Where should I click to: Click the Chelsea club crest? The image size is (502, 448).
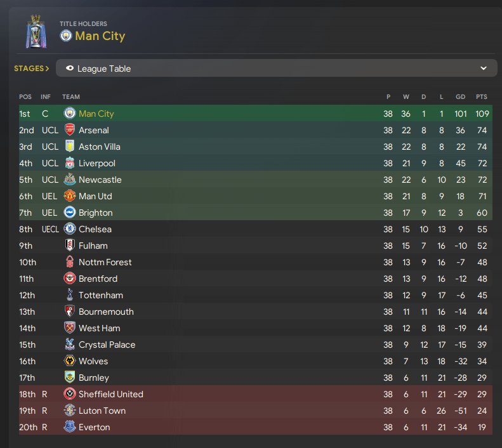click(x=69, y=229)
